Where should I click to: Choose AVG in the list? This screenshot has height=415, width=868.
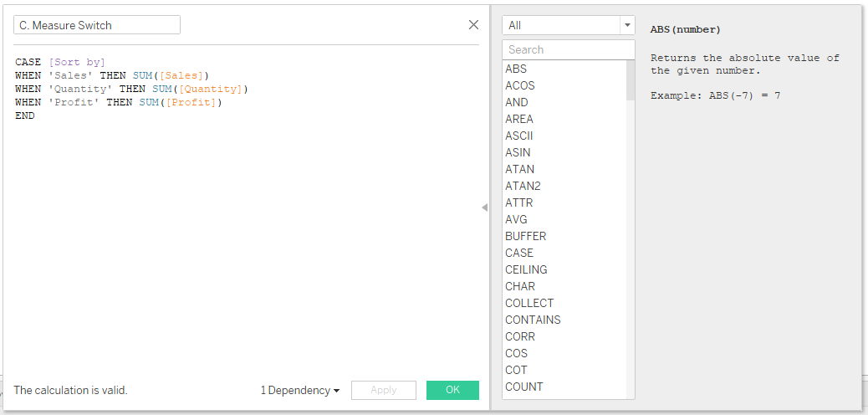coord(516,219)
